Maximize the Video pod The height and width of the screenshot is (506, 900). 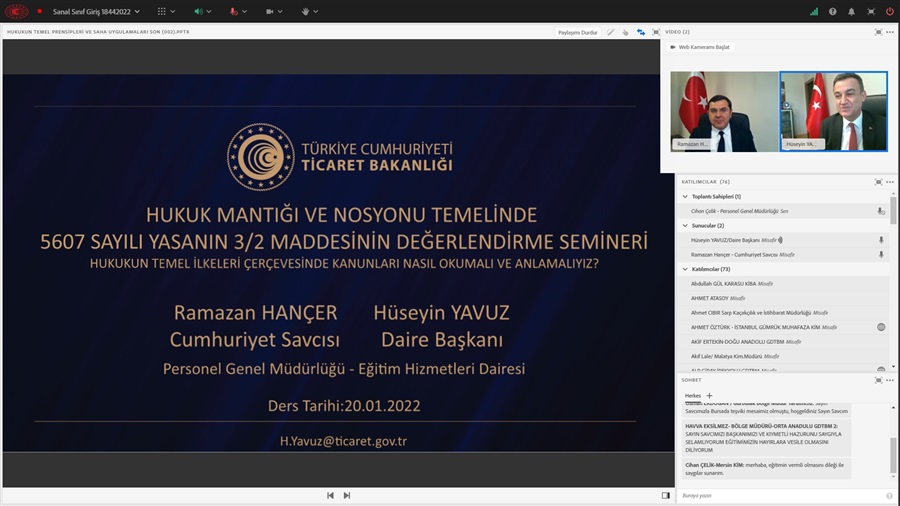tap(878, 32)
